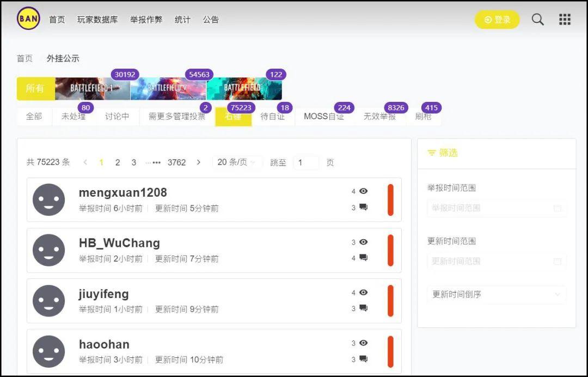Click red status bar on jiuyifeng card
Screen dimensions: 588x377
coord(390,301)
